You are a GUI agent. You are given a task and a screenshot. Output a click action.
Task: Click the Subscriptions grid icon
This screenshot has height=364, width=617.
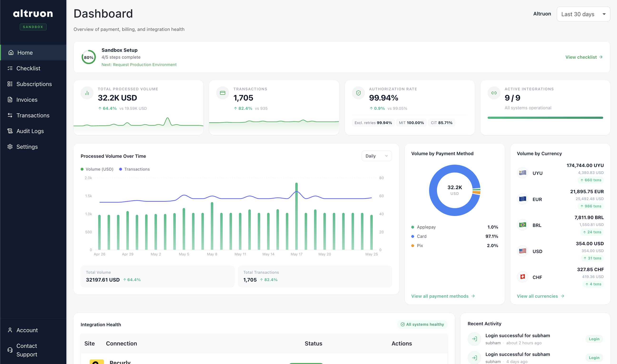coord(10,84)
